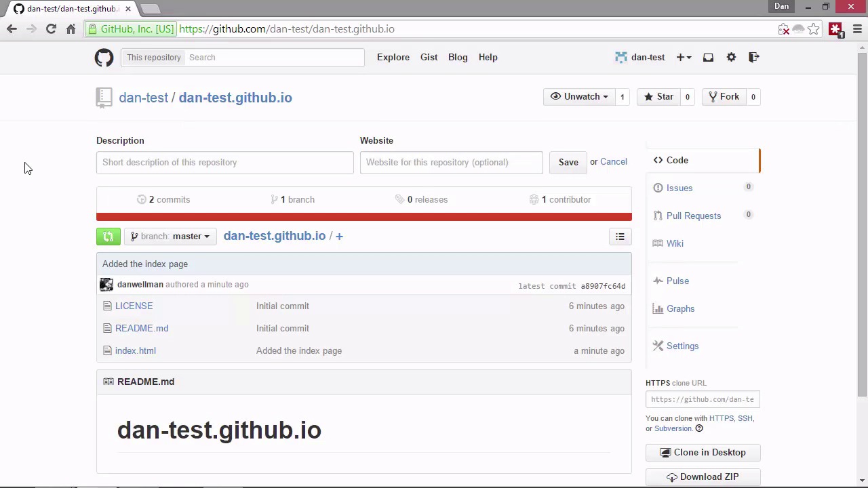
Task: Click danwellman's avatar image
Action: 106,285
